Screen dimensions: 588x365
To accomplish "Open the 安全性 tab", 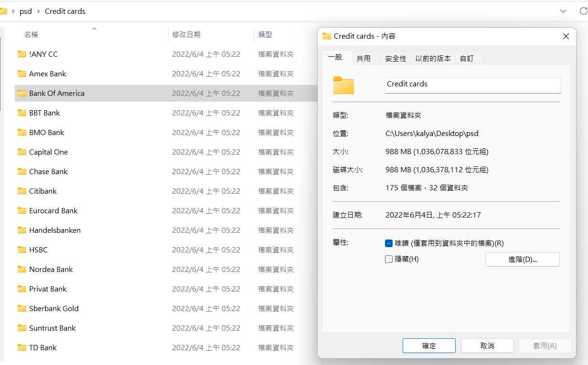I will pyautogui.click(x=396, y=58).
